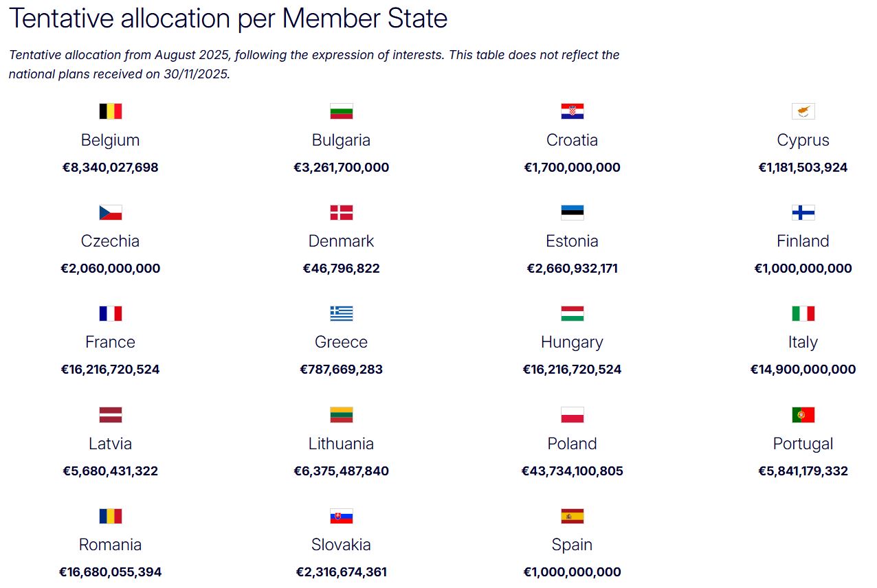
Task: Click the Hungary flag icon
Action: point(572,313)
